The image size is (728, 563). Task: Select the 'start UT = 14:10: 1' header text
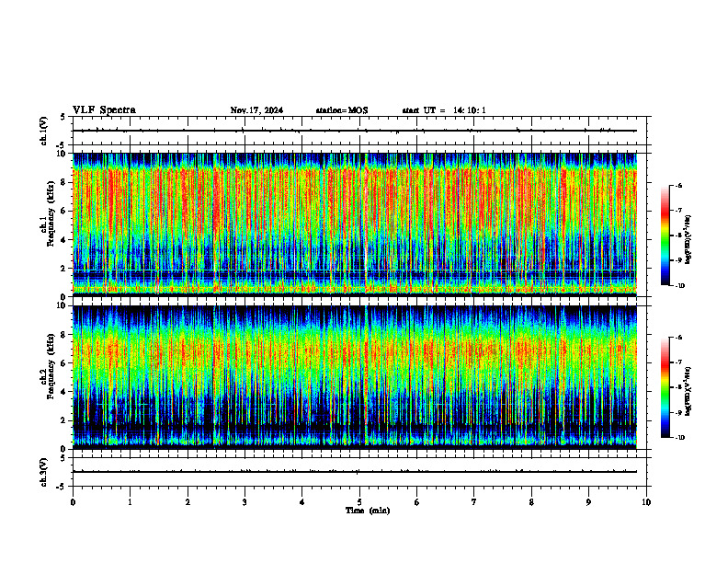pyautogui.click(x=444, y=110)
